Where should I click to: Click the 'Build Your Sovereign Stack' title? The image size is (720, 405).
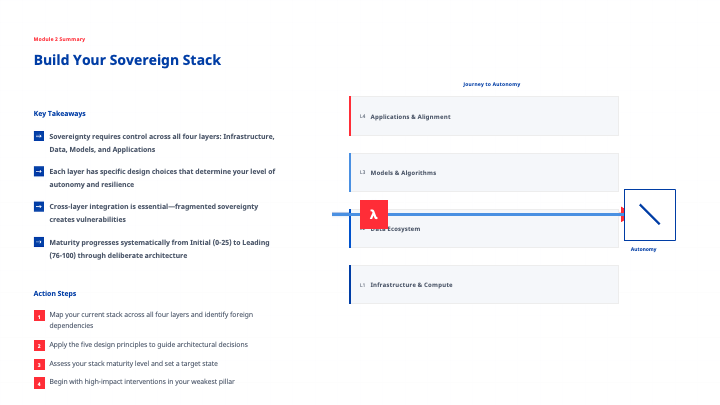click(127, 60)
